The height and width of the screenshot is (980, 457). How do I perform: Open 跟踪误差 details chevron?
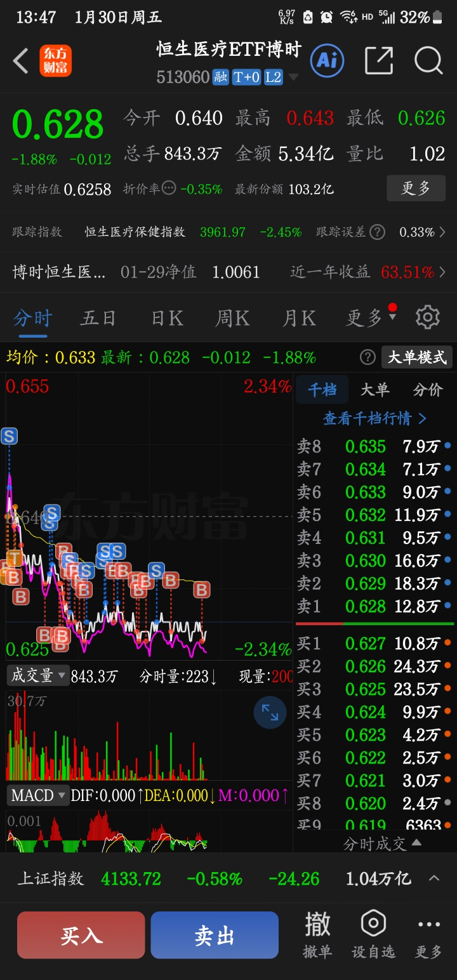[x=443, y=232]
